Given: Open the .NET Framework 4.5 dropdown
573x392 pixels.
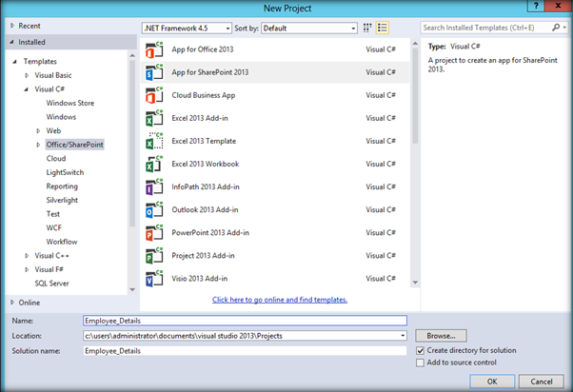Looking at the screenshot, I should (x=187, y=29).
